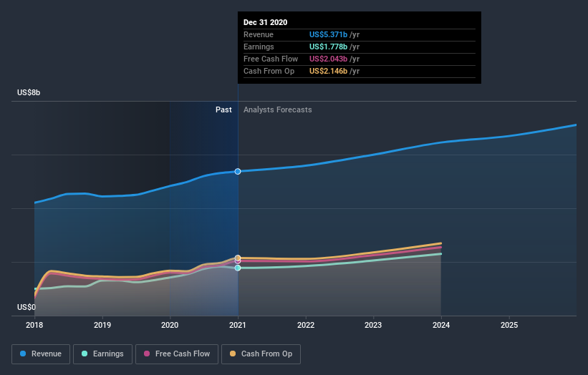Click the 2025 x-axis label
This screenshot has width=588, height=375.
pyautogui.click(x=509, y=325)
